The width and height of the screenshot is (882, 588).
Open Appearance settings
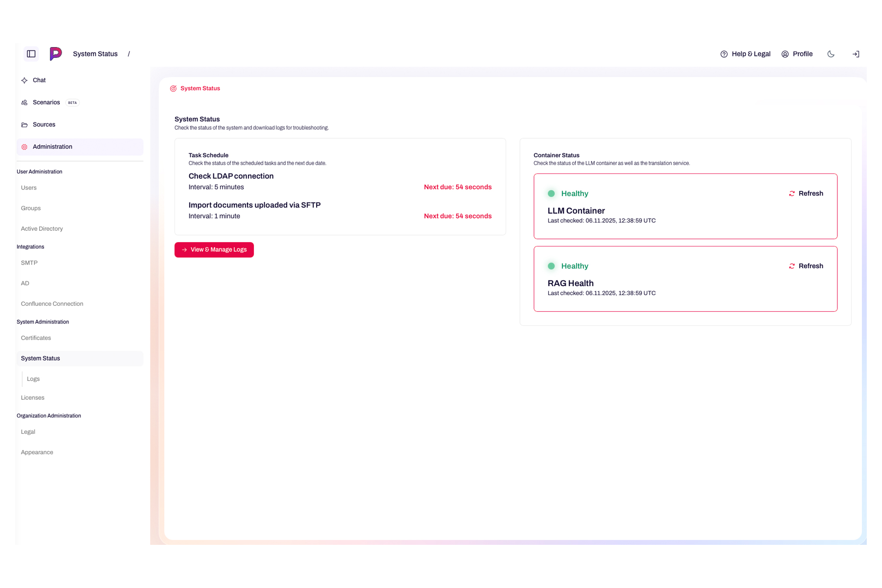coord(37,452)
